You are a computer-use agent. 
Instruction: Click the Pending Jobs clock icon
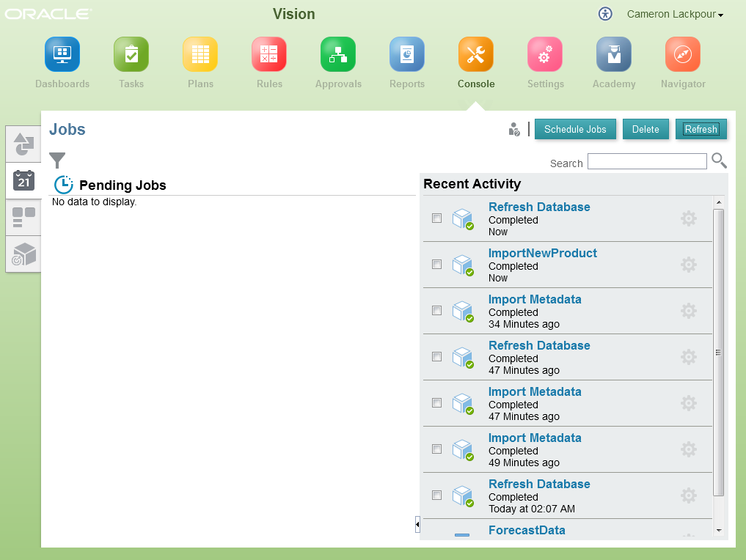point(63,185)
